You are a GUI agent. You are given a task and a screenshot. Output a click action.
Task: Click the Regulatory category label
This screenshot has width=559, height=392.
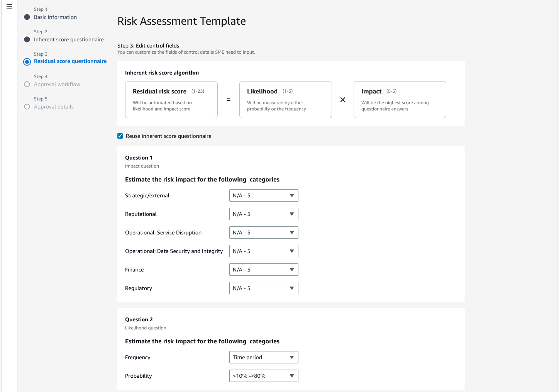139,288
